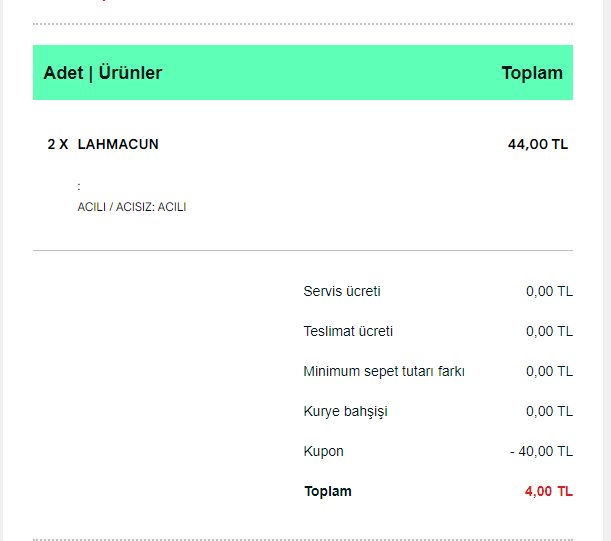Select the minimum sepet farkı 0,00 TL amount
Viewport: 611px width, 541px height.
(x=549, y=371)
